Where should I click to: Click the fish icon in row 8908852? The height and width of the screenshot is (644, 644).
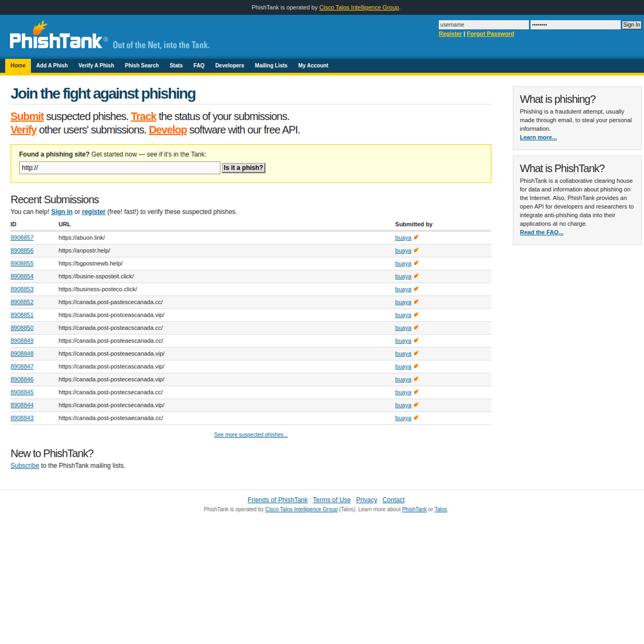pos(416,302)
